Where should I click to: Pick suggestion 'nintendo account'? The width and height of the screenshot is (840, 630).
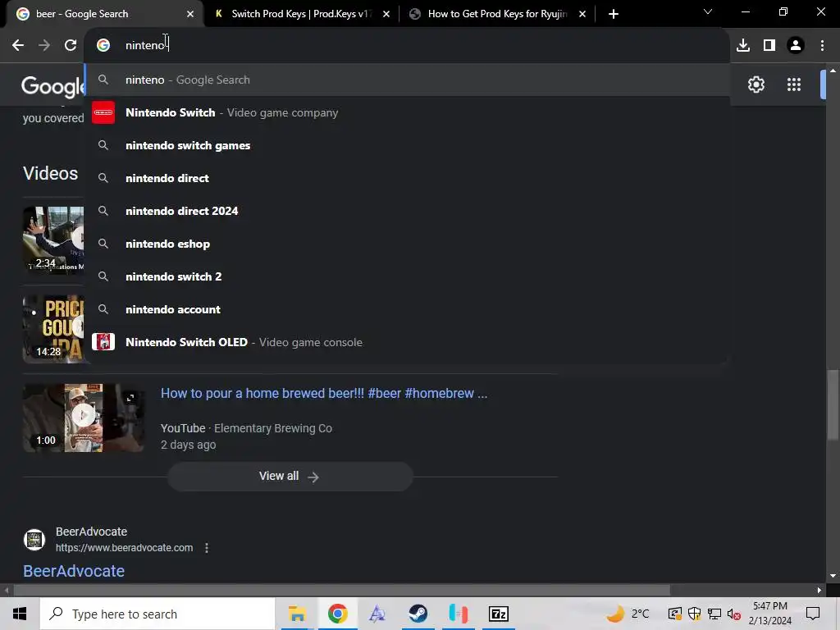[x=407, y=309]
